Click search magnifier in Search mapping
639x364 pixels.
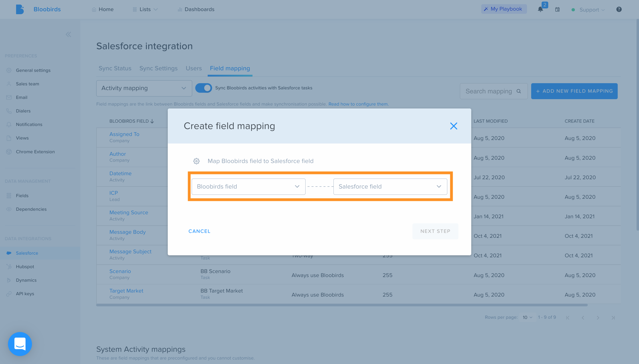click(x=519, y=91)
